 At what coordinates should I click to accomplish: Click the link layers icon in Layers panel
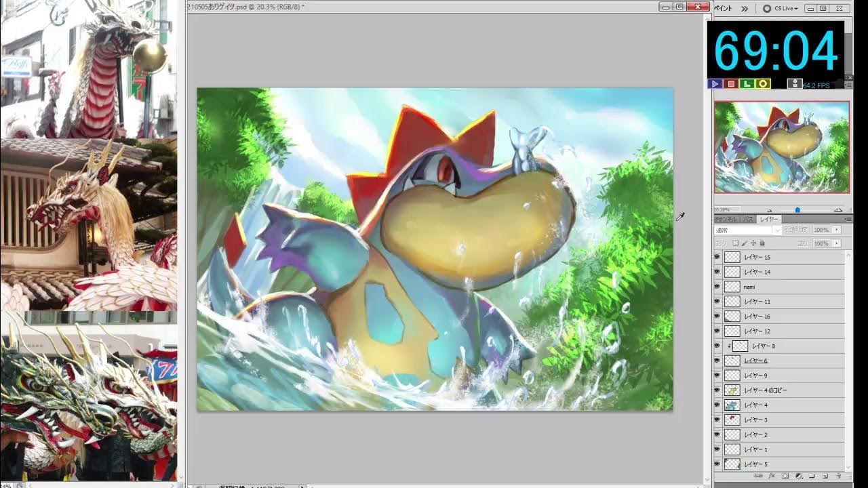click(758, 476)
